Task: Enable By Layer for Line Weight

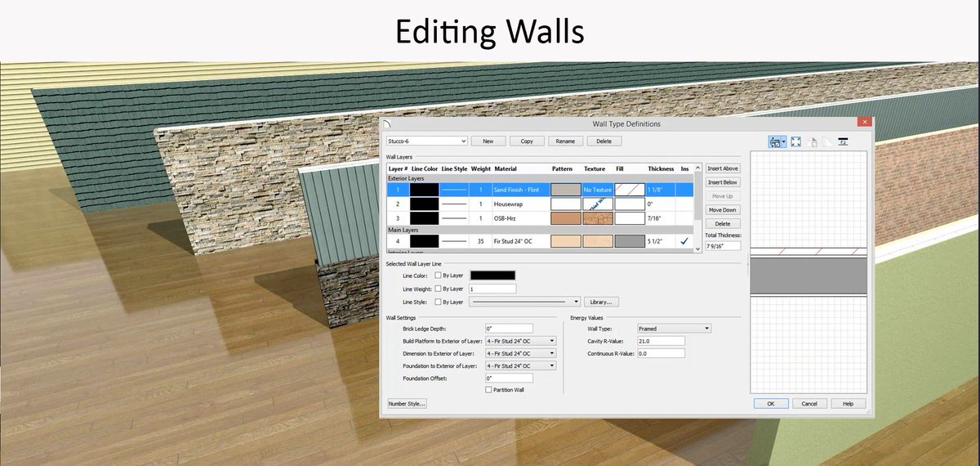Action: click(x=439, y=289)
